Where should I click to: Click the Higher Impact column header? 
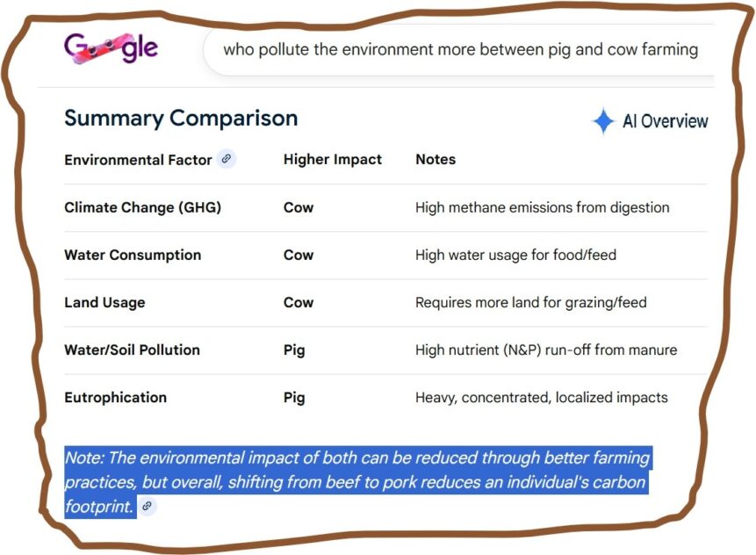332,160
